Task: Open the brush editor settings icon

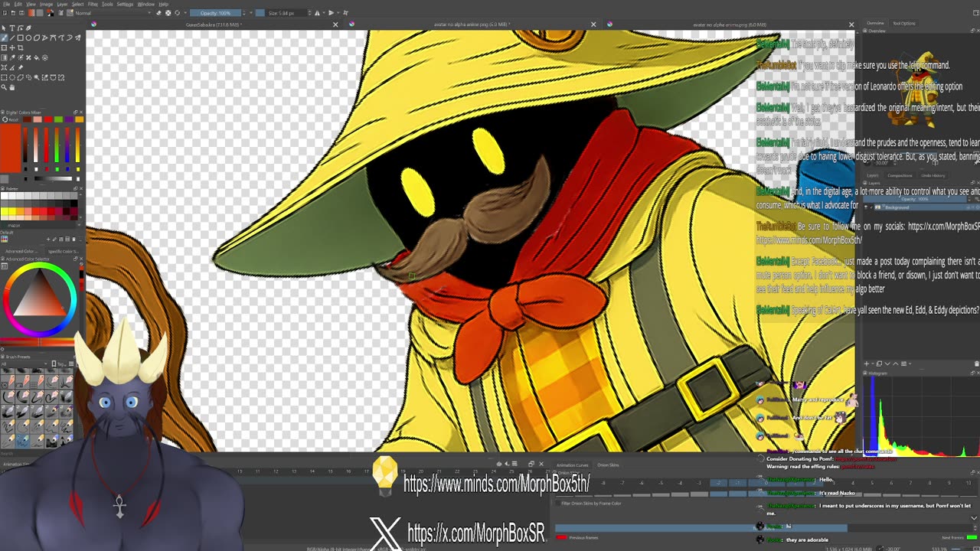Action: pos(60,13)
